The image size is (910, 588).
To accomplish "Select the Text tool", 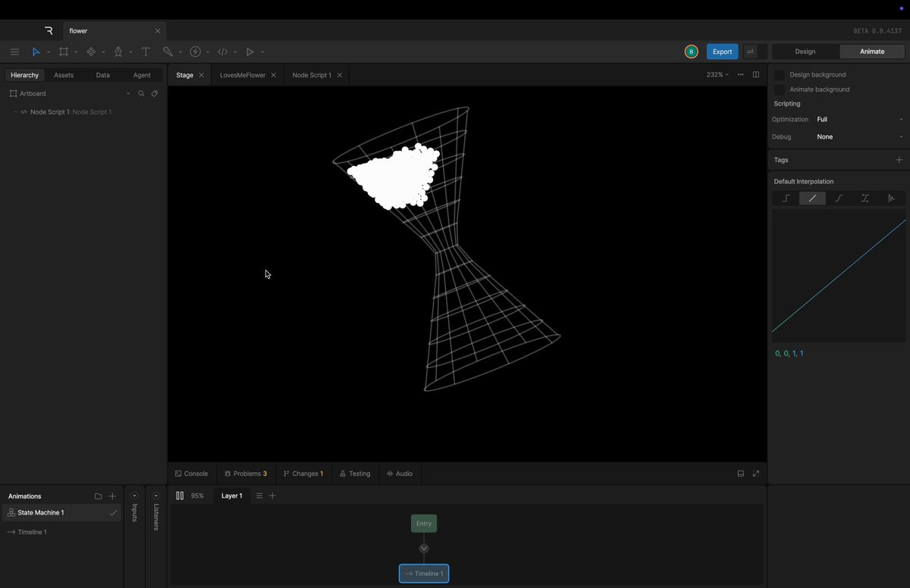I will tap(146, 52).
